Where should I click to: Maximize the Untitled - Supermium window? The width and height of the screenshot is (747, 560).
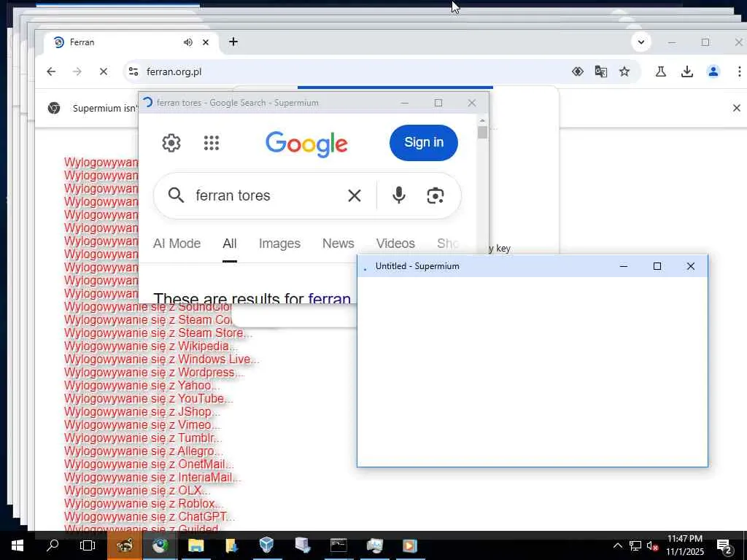[657, 266]
